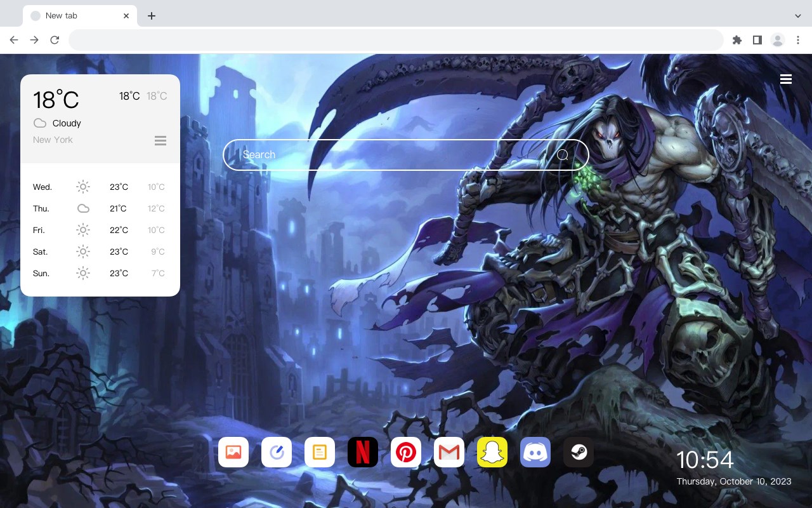812x508 pixels.
Task: Click the Thursday, October 10, 2023 date
Action: [x=734, y=481]
